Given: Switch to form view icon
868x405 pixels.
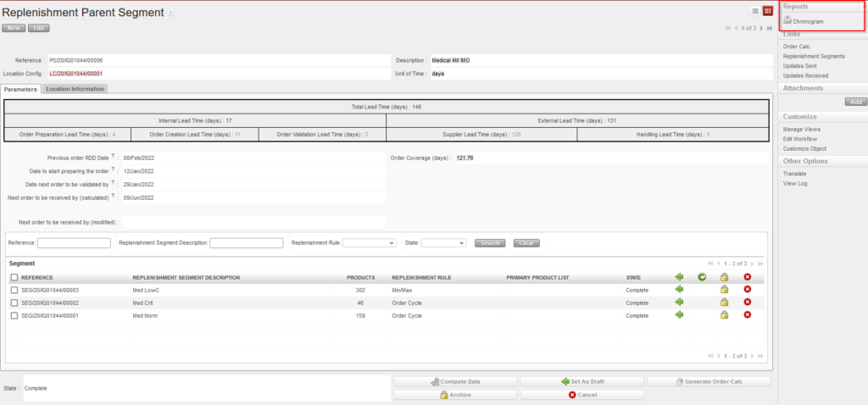Looking at the screenshot, I should coord(767,11).
